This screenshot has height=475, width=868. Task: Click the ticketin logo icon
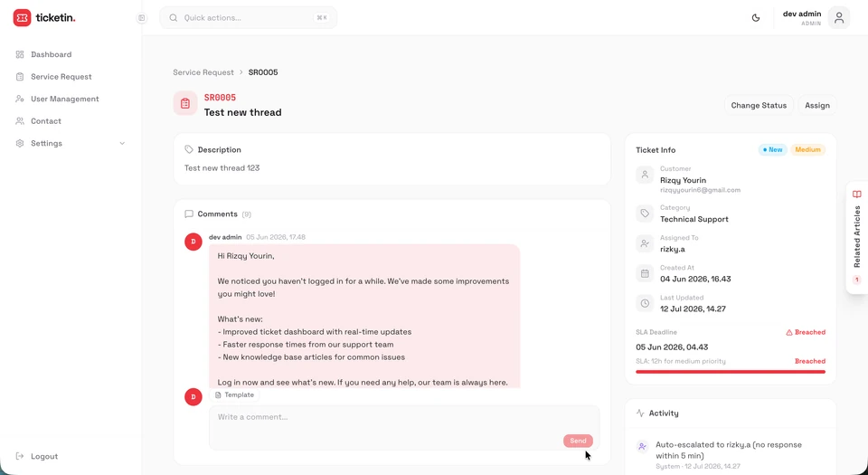[x=22, y=18]
